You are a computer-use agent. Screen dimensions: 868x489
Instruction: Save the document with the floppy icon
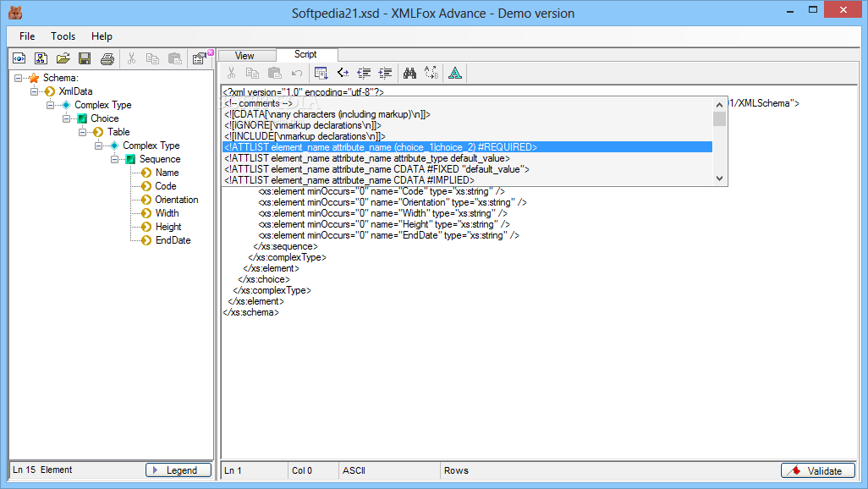pos(85,58)
